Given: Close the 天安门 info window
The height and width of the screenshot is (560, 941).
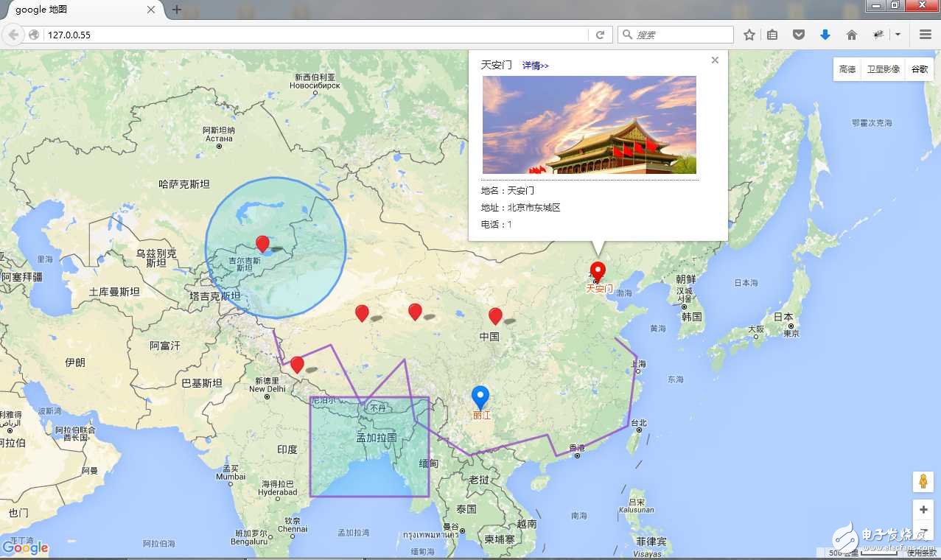Looking at the screenshot, I should (715, 60).
